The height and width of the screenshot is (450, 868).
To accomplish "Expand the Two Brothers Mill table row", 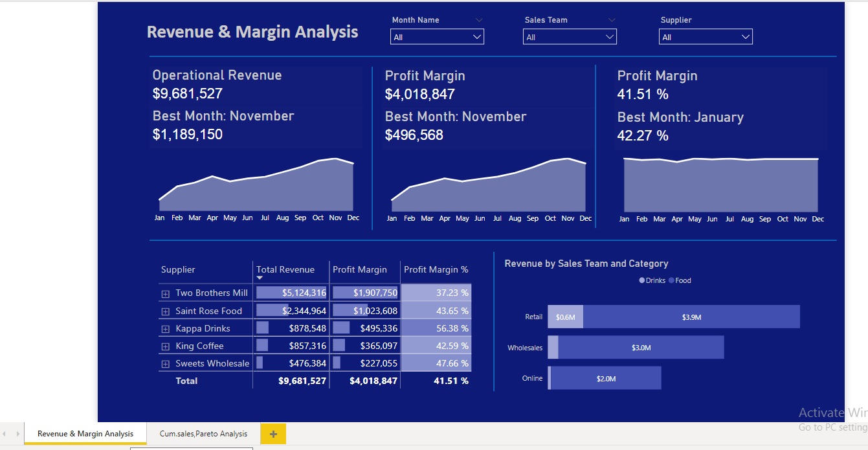I will (166, 293).
